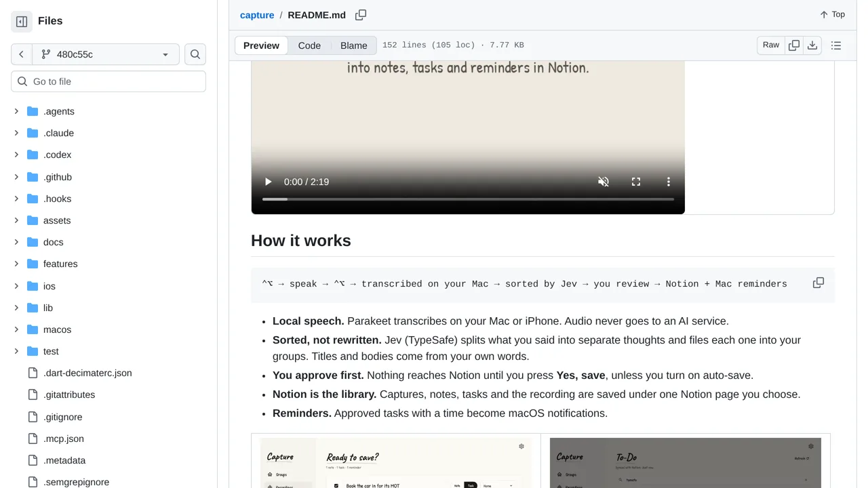
Task: Copy raw file contents
Action: [794, 45]
